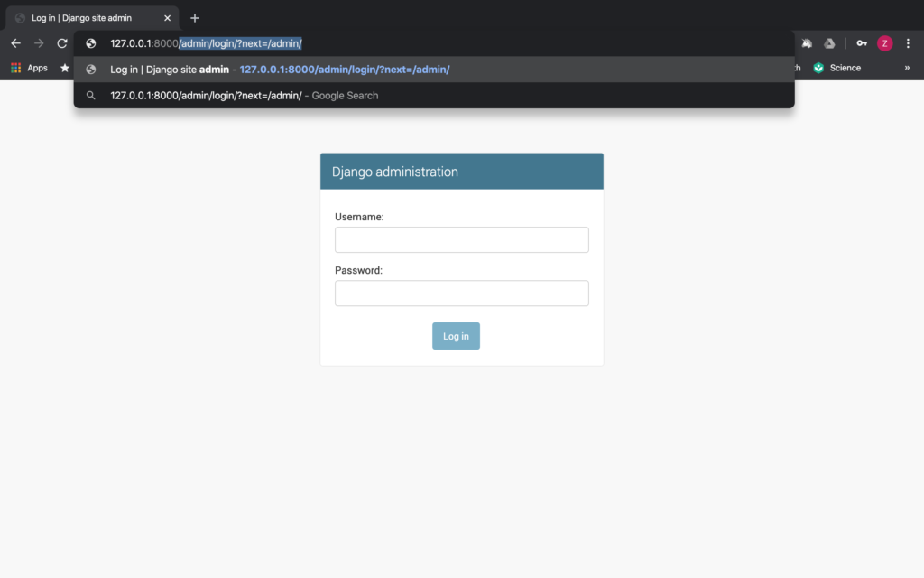This screenshot has height=578, width=924.
Task: Click the extension icon left of Drive
Action: (x=807, y=43)
